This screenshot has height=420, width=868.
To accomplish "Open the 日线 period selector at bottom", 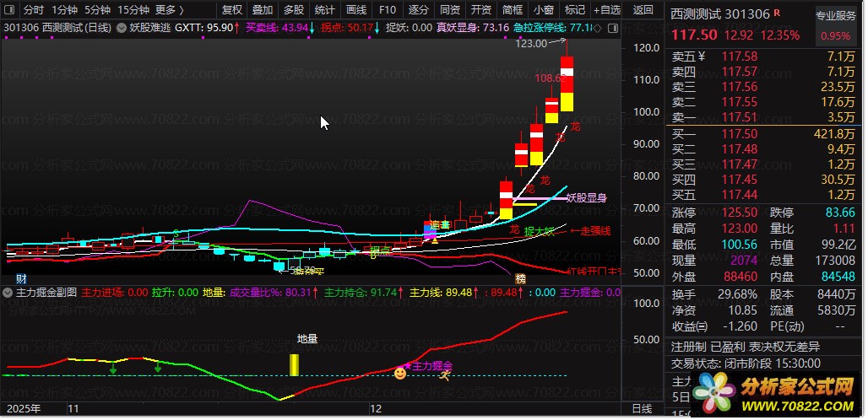I will (x=642, y=408).
